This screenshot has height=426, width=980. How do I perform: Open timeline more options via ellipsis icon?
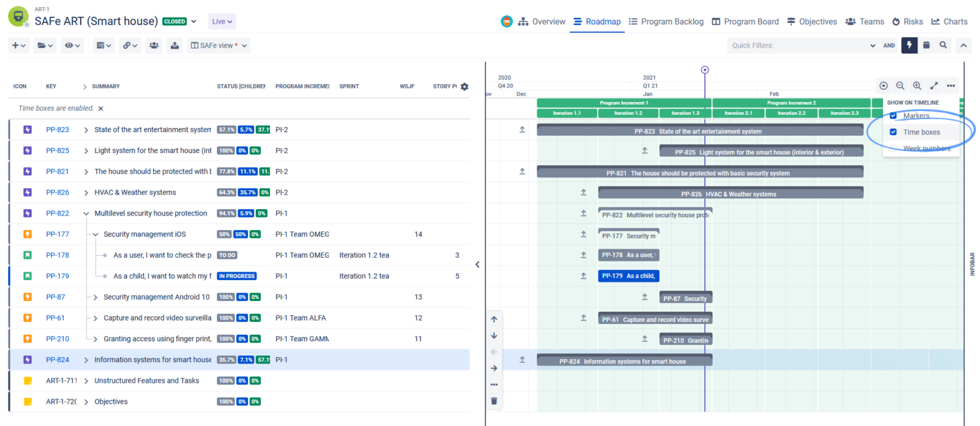click(x=951, y=85)
